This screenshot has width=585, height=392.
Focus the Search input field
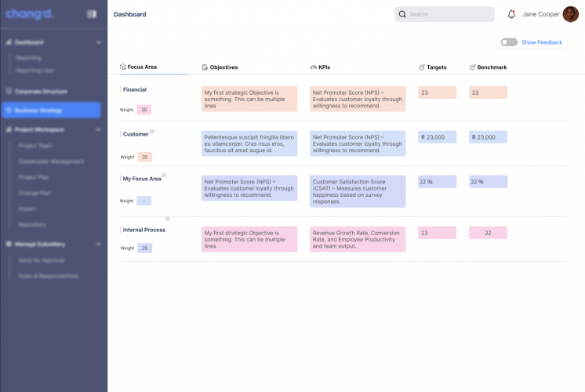[x=449, y=14]
